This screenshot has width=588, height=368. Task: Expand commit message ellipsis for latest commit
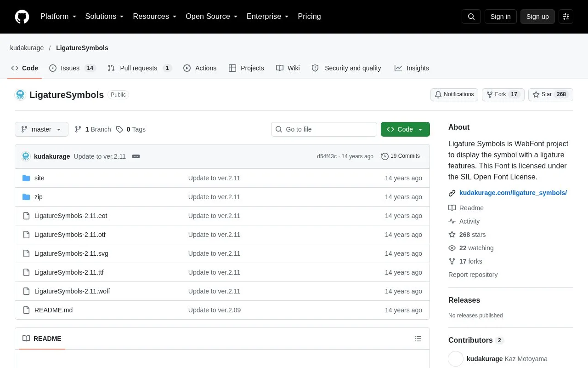pos(136,156)
